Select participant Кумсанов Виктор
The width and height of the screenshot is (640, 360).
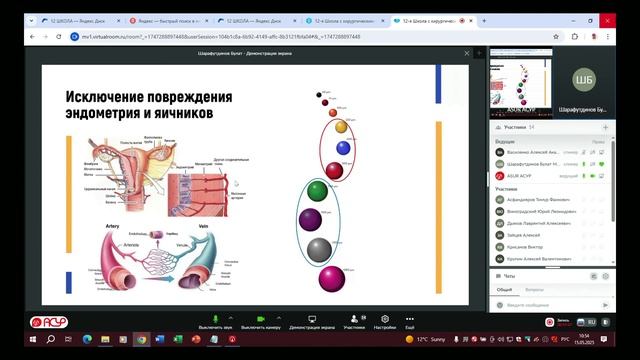pos(550,247)
